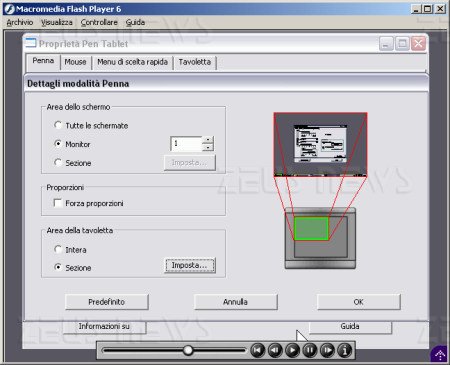Pause the Flash movie
450x365 pixels.
310,350
